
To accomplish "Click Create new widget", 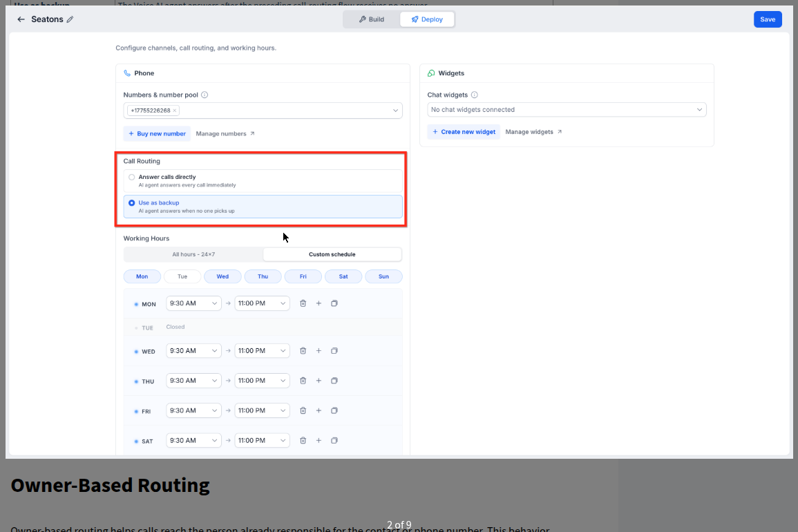I will click(x=464, y=132).
